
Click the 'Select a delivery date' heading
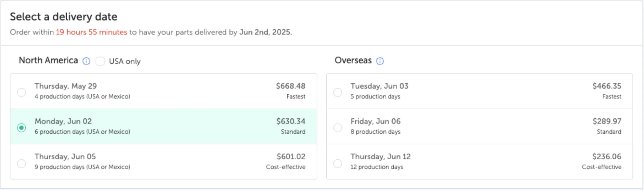(63, 17)
